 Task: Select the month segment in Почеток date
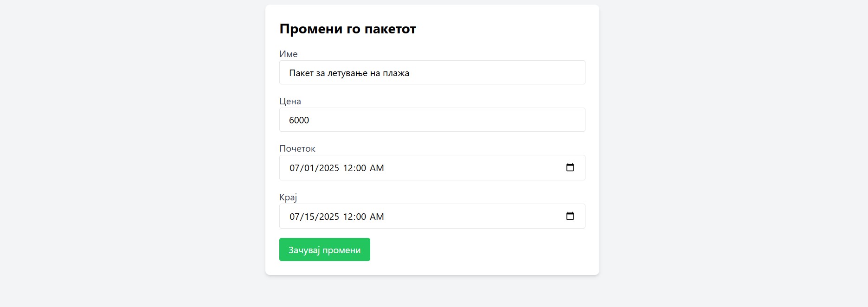point(295,168)
